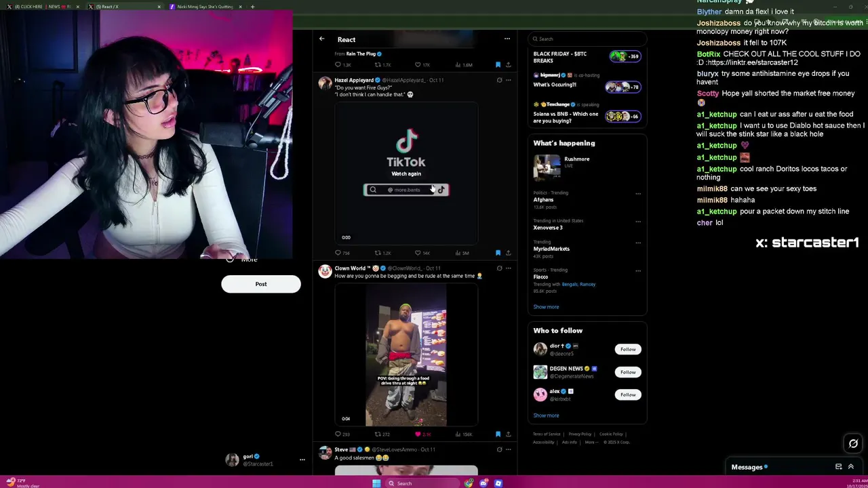
Task: Open Discord from the taskbar
Action: coord(484,483)
